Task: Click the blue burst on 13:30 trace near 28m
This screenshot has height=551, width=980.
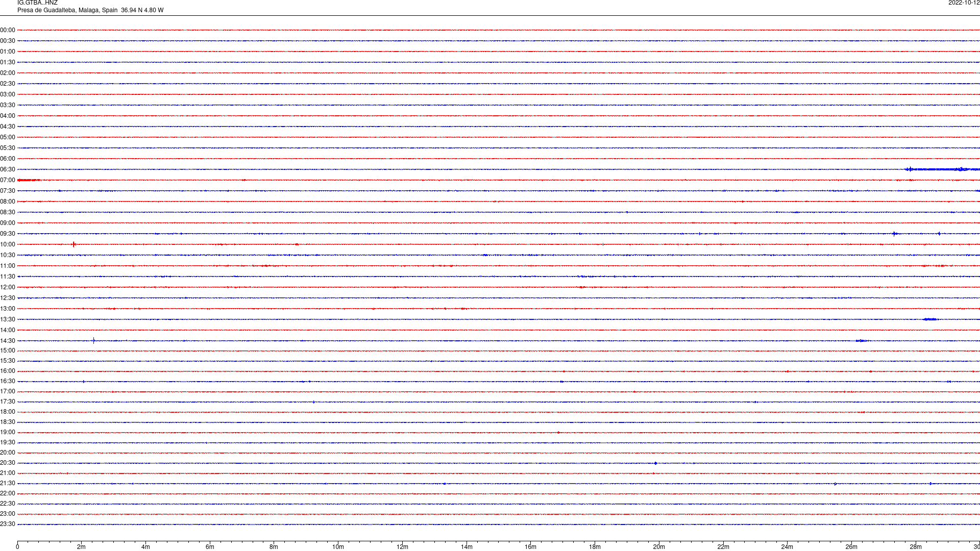Action: (x=930, y=319)
